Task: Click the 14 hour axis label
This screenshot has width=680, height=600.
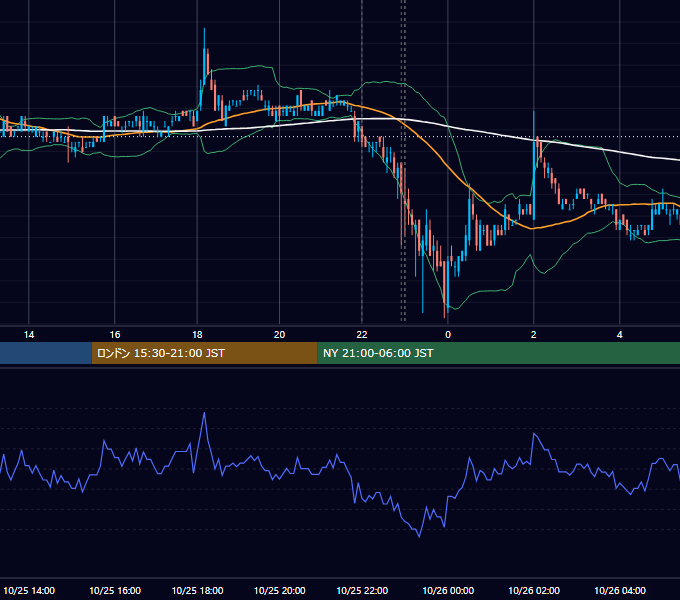Action: (x=29, y=335)
